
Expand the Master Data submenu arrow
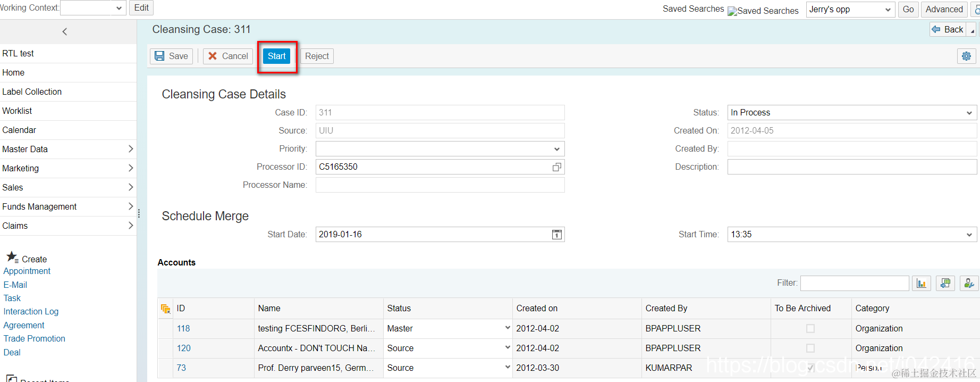click(x=131, y=149)
